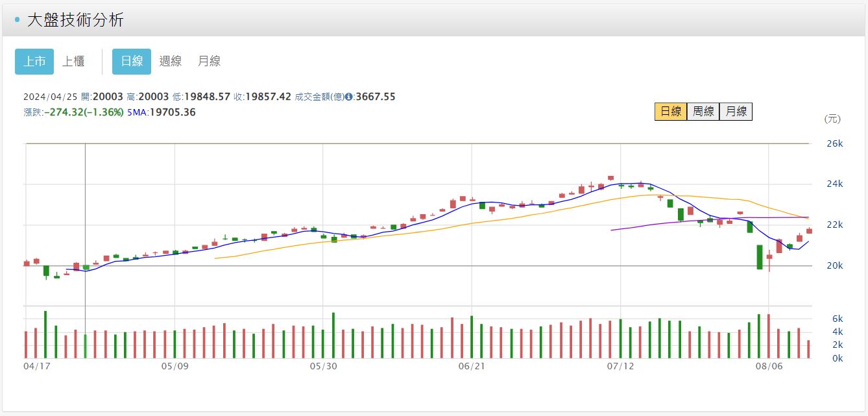The image size is (868, 416).
Task: Select the 上市 market tab
Action: (x=34, y=62)
